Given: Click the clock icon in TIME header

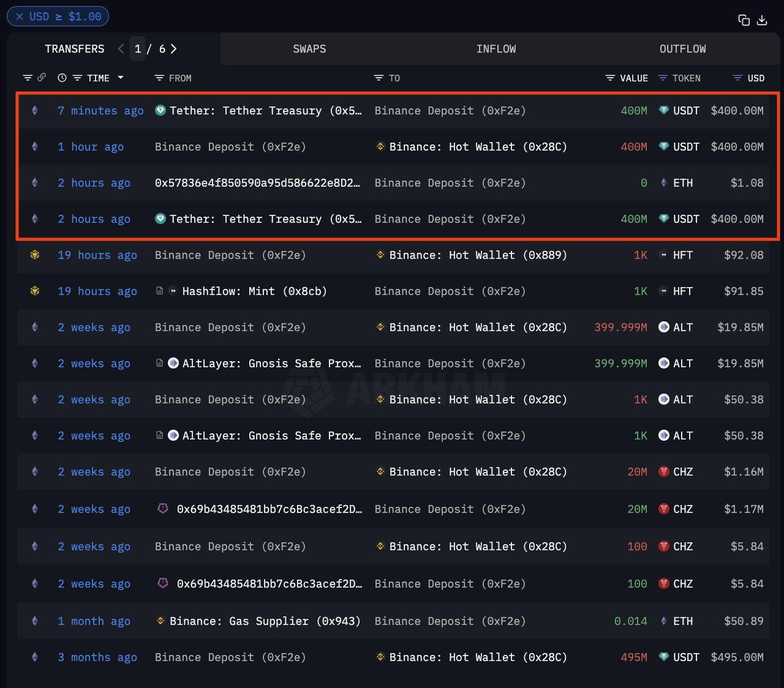Looking at the screenshot, I should point(62,78).
